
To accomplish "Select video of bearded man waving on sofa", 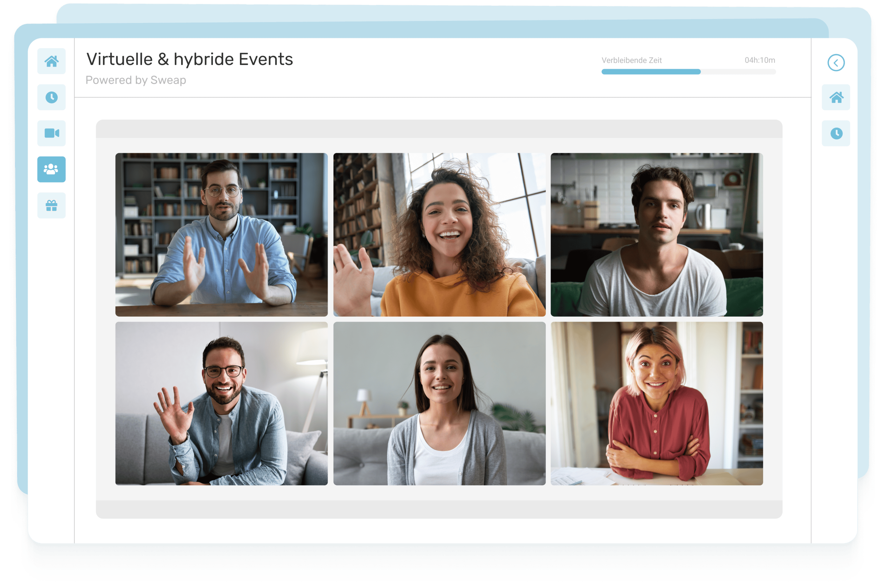I will (x=221, y=404).
